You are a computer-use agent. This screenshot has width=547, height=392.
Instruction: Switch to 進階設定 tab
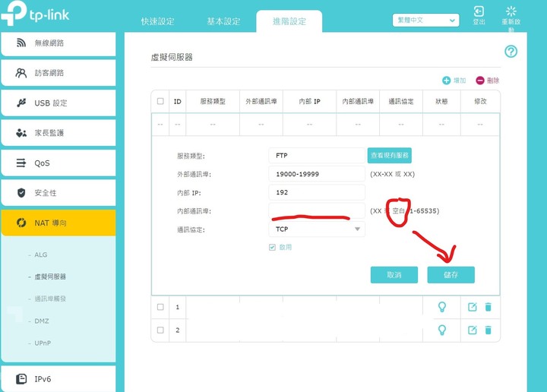pyautogui.click(x=289, y=21)
